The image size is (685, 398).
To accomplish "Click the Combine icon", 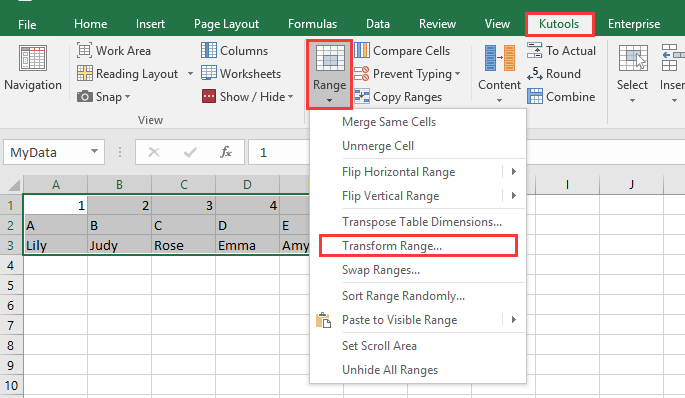I will pos(535,97).
